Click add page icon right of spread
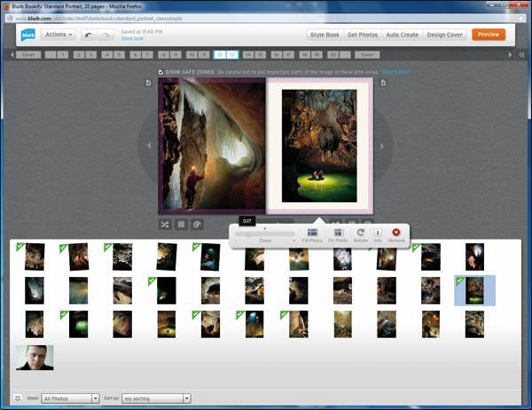Viewport: 532px width, 410px height. coord(383,83)
